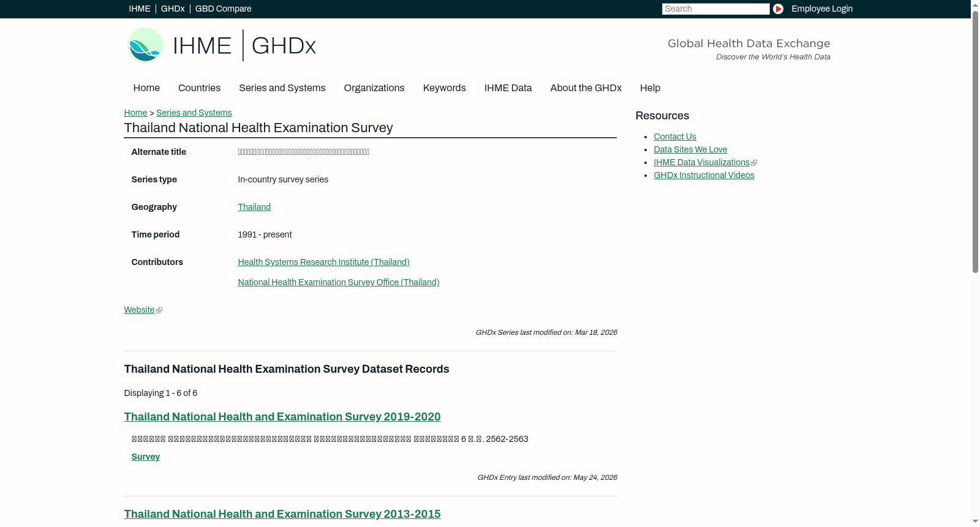Image resolution: width=980 pixels, height=527 pixels.
Task: Click the IHME leaf logo icon
Action: [145, 45]
